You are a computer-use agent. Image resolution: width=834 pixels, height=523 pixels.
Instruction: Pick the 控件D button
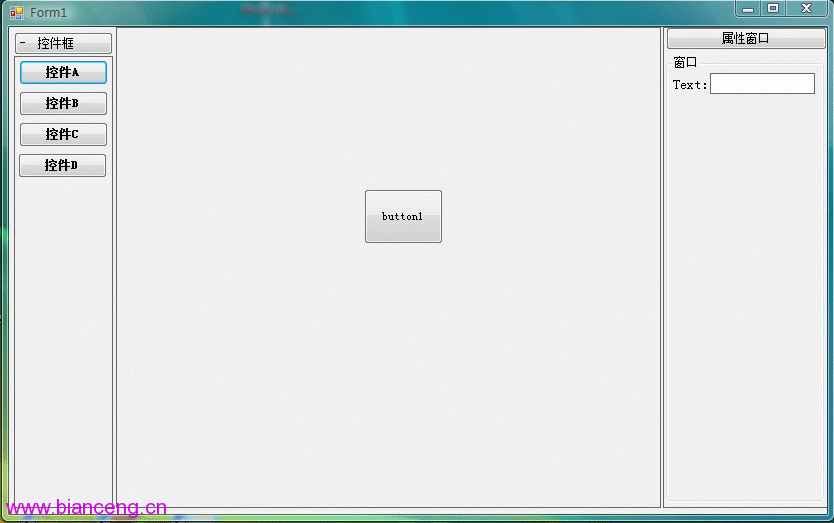click(x=62, y=165)
